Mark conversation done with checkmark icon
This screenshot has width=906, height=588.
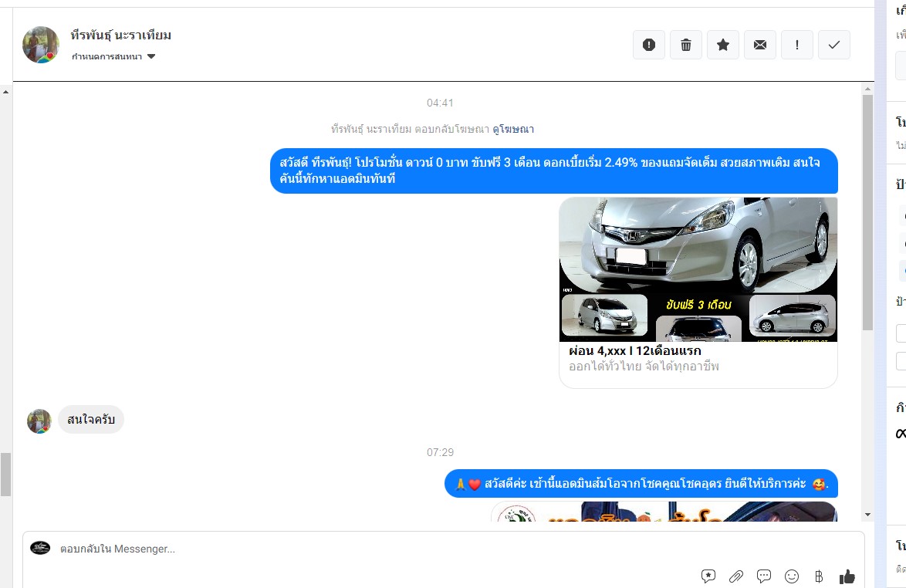click(x=834, y=45)
